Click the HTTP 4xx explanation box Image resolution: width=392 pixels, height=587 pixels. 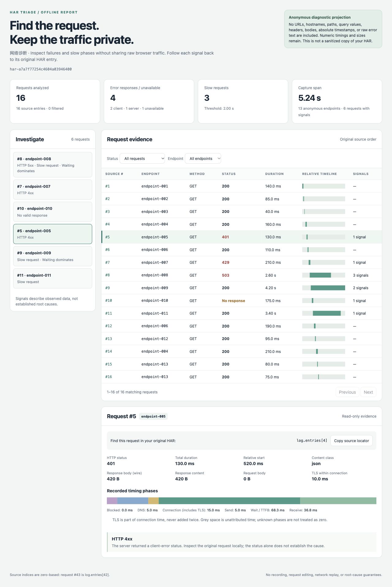click(242, 542)
